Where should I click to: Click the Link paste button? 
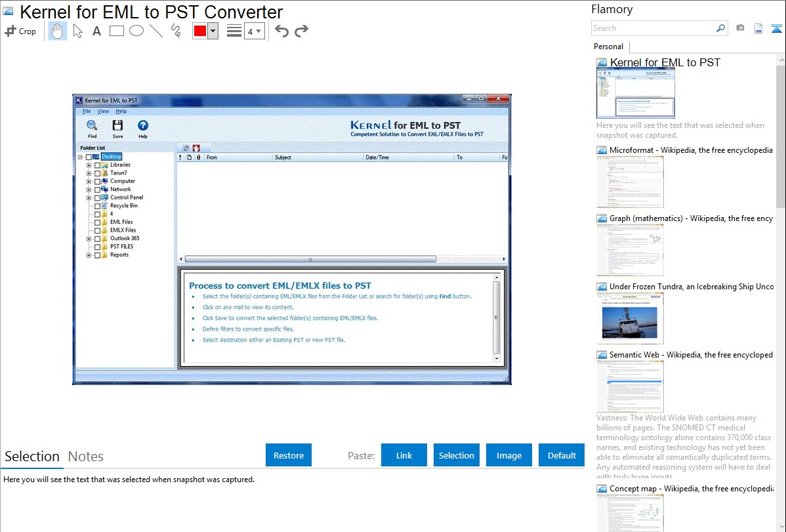coord(404,455)
